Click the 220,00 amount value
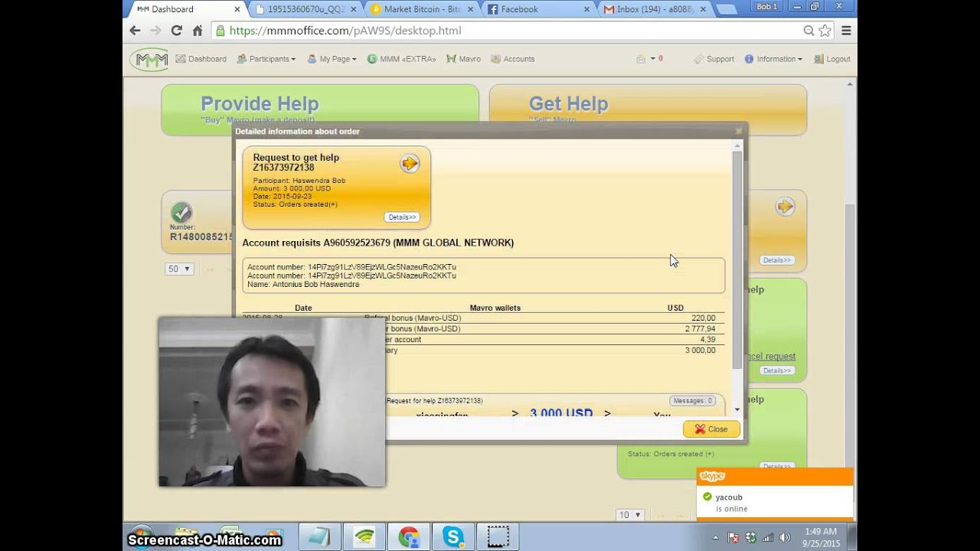The width and height of the screenshot is (980, 551). tap(703, 318)
